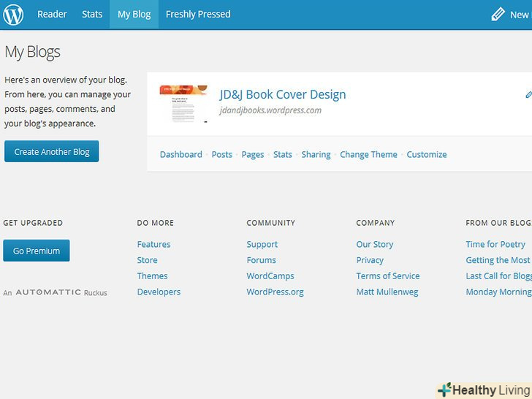The height and width of the screenshot is (399, 532).
Task: Click the jdandjbooks.wordpress.com address
Action: tap(270, 110)
